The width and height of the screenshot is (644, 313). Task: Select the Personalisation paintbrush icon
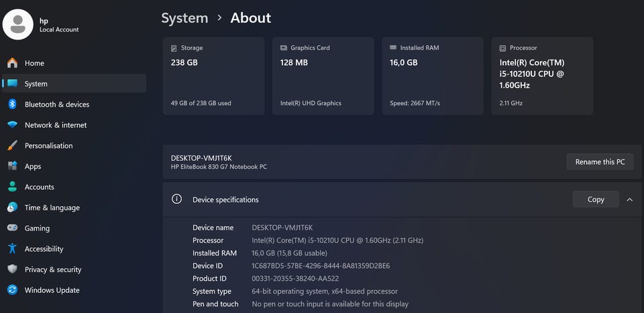coord(12,146)
